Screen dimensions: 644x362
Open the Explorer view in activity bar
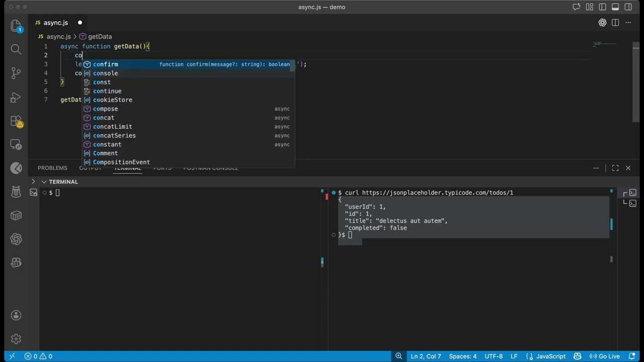pyautogui.click(x=16, y=25)
